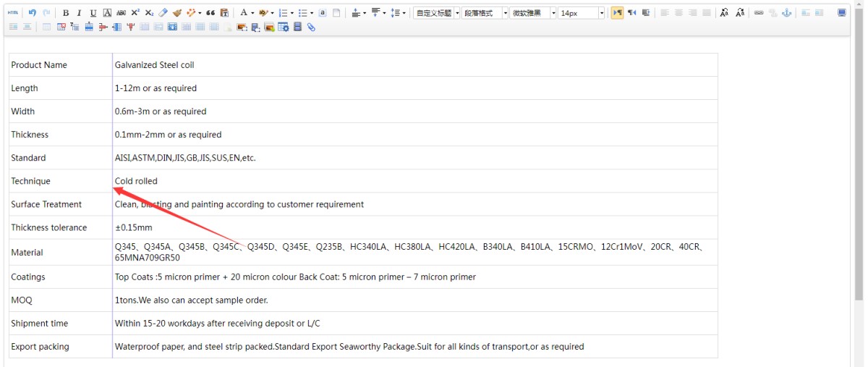Image resolution: width=868 pixels, height=367 pixels.
Task: Apply superscript formatting
Action: pyautogui.click(x=135, y=13)
